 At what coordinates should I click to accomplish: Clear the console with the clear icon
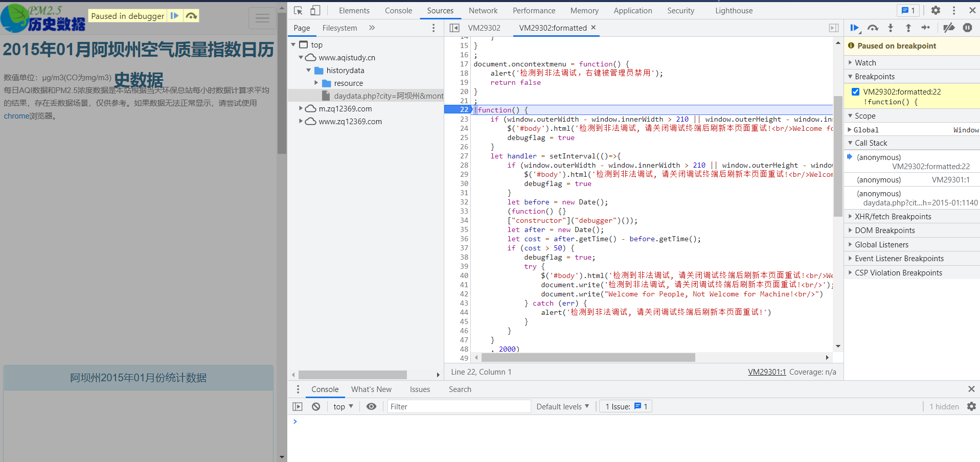click(316, 407)
